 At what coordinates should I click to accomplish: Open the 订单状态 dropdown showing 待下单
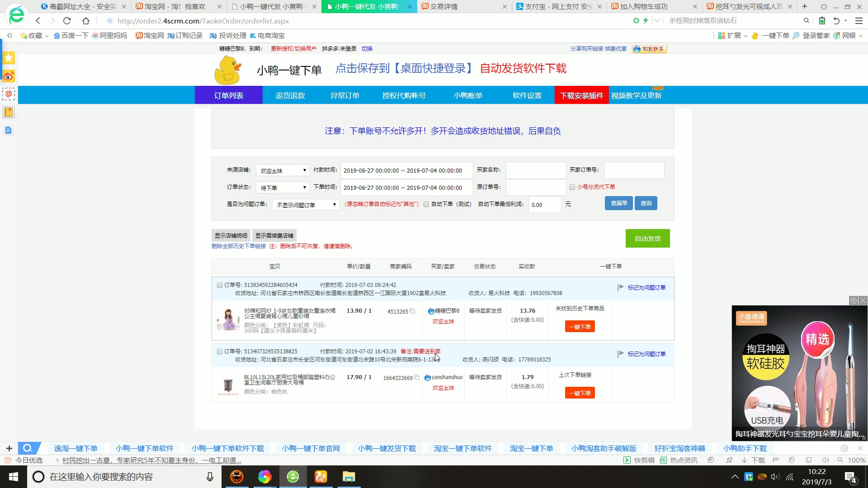click(x=283, y=188)
